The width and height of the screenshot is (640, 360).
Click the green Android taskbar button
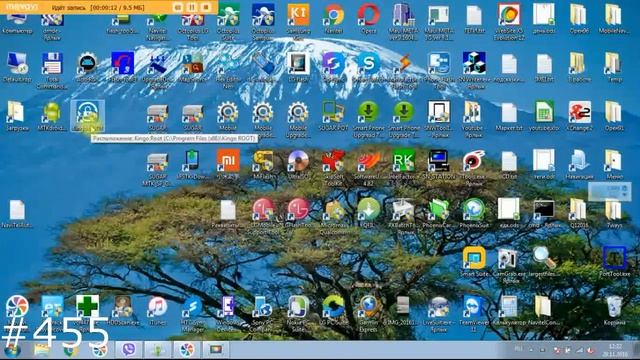point(158,350)
